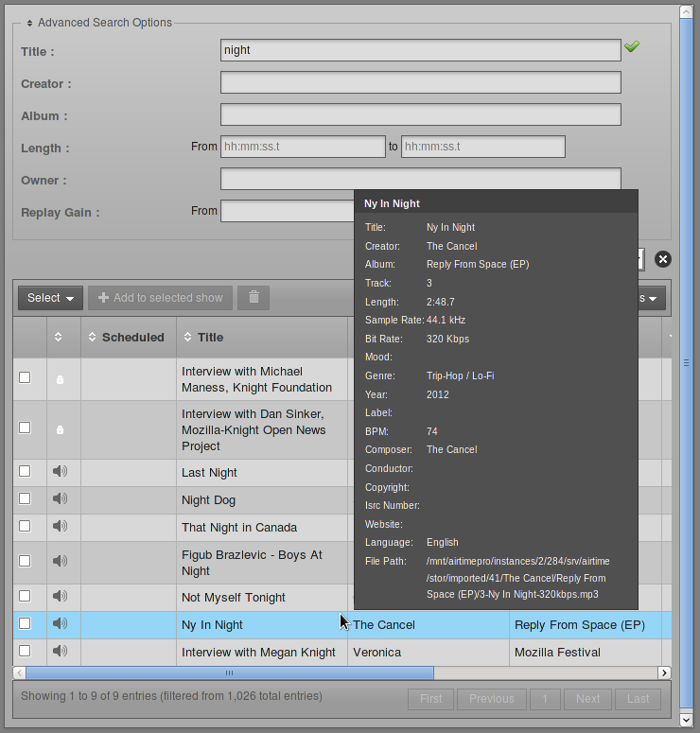This screenshot has height=733, width=700.
Task: Select the Boys At Night checkbox
Action: pos(25,561)
